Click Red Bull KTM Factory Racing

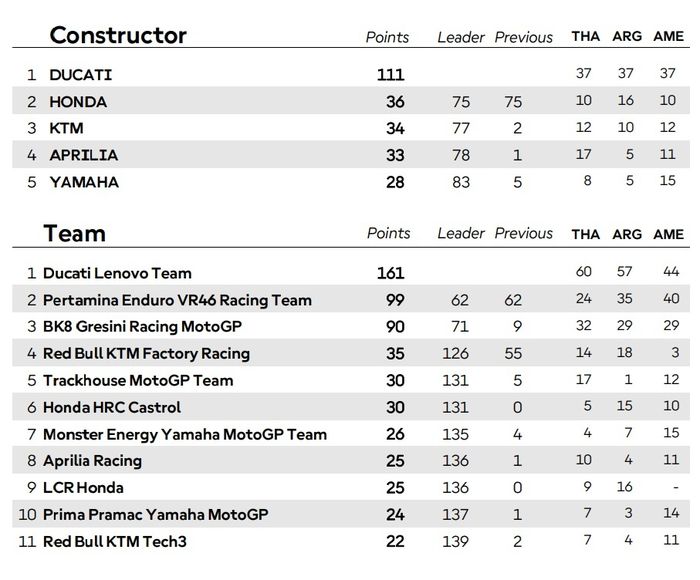[146, 353]
